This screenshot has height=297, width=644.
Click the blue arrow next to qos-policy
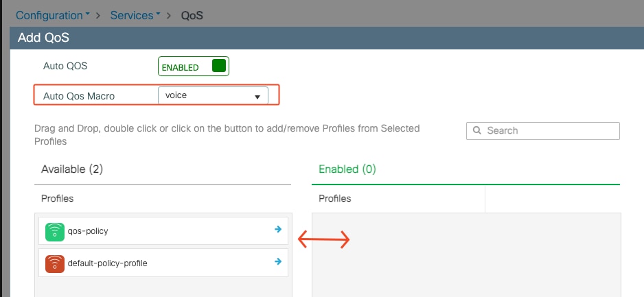278,229
